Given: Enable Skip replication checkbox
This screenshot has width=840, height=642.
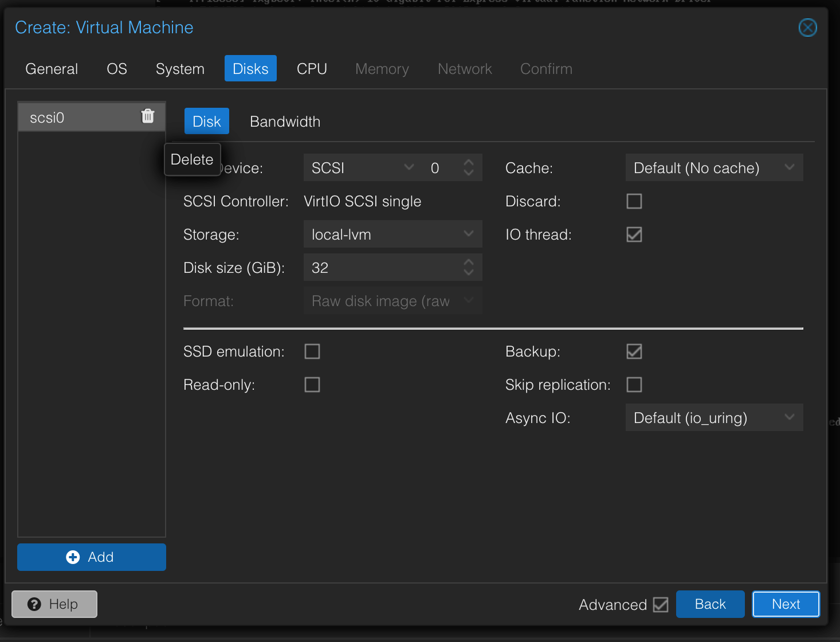Looking at the screenshot, I should pos(634,385).
